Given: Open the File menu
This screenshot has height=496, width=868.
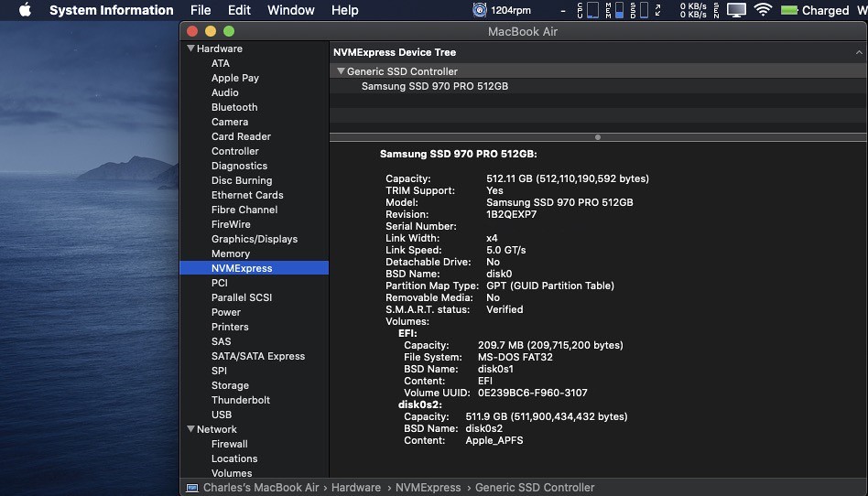Looking at the screenshot, I should (201, 10).
